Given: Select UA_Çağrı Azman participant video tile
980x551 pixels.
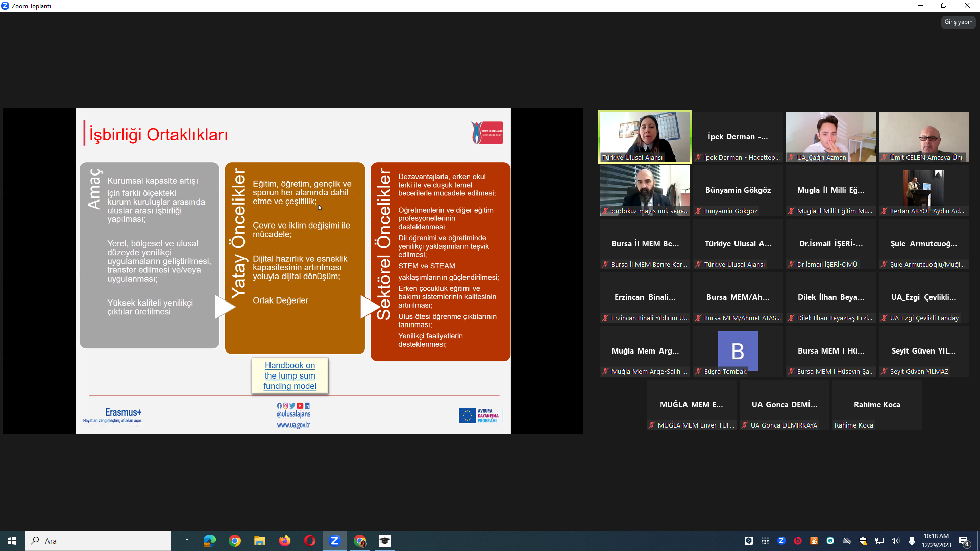Looking at the screenshot, I should pyautogui.click(x=830, y=136).
